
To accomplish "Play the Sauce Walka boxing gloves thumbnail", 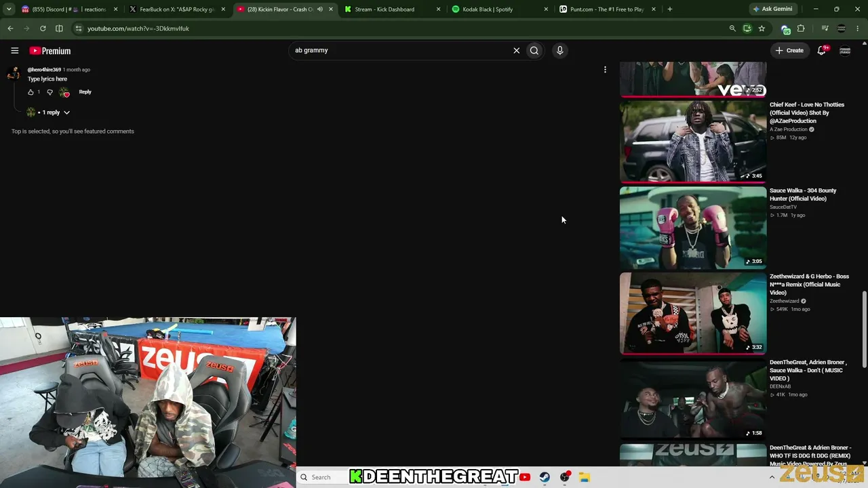I will pos(693,228).
